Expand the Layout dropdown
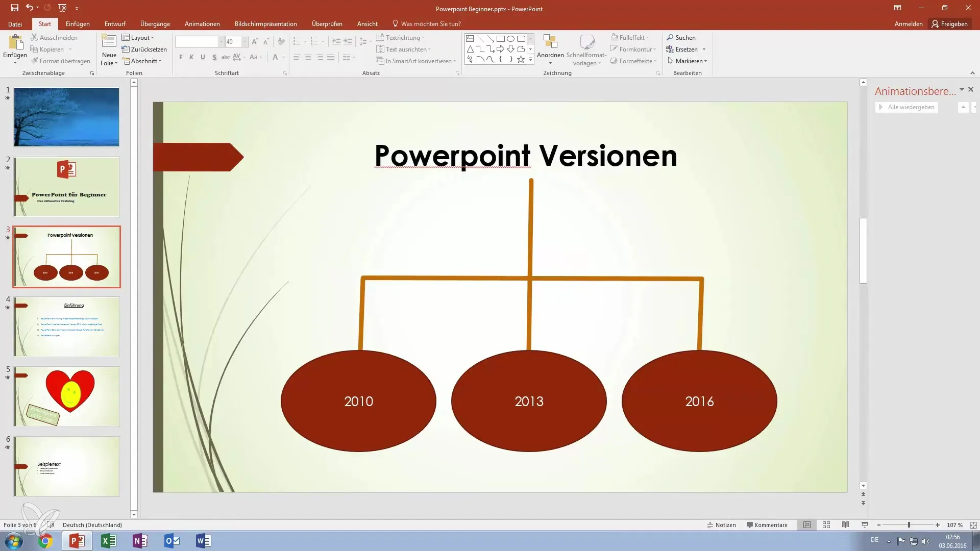The height and width of the screenshot is (551, 980). pyautogui.click(x=141, y=38)
